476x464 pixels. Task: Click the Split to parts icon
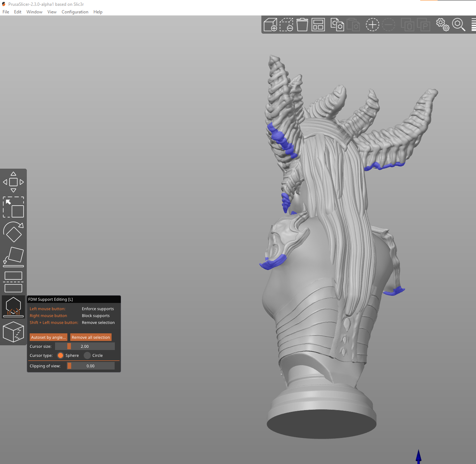click(x=423, y=25)
